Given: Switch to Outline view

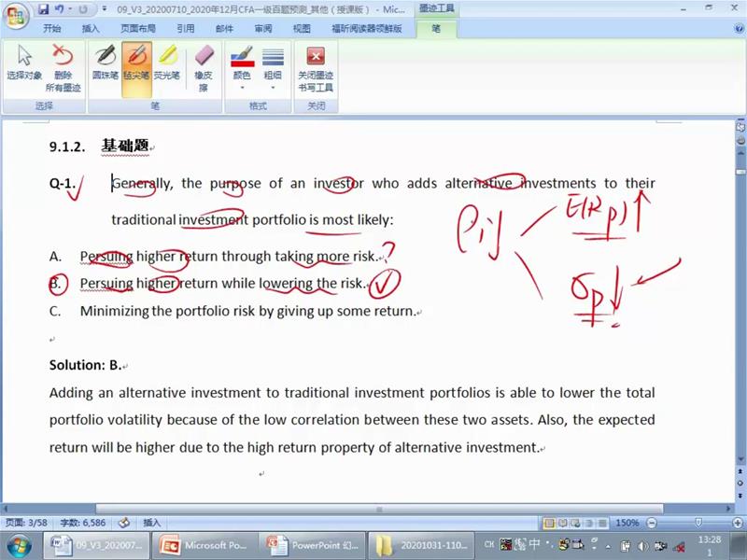Looking at the screenshot, I should [589, 523].
